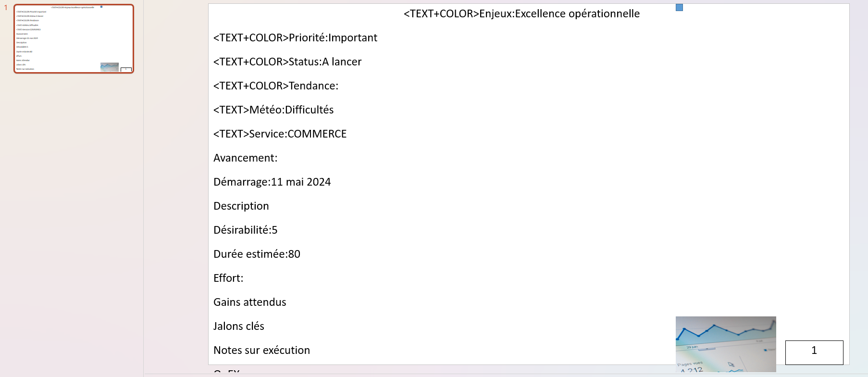Click the Météo:Difficultés text line
Viewport: 868px width, 377px height.
(273, 110)
